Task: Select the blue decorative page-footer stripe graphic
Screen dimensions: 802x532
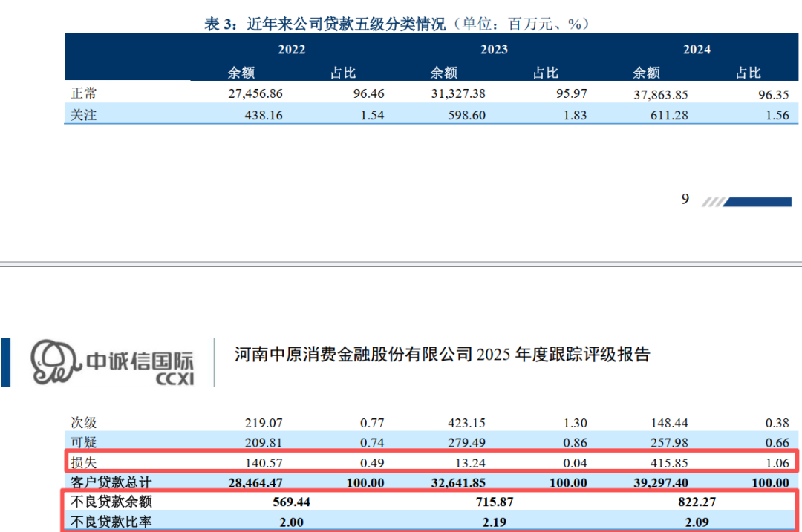Action: click(756, 200)
